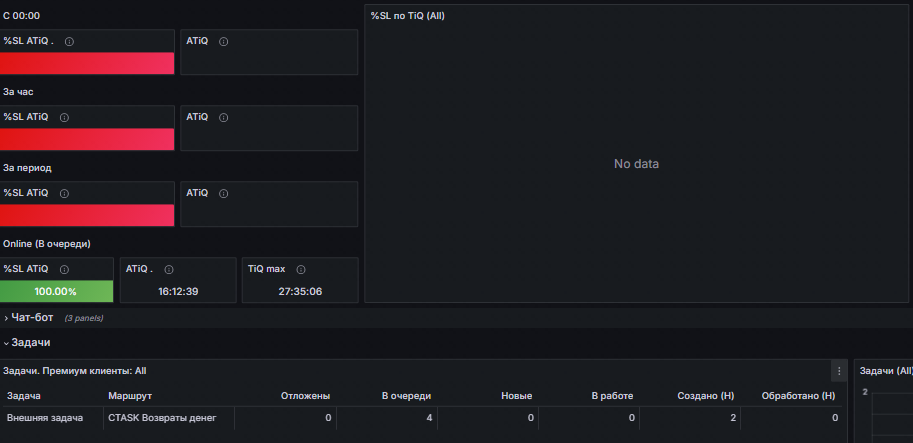Open the three-dot menu of Задачи Премиум клиенты panel
This screenshot has width=913, height=443.
tap(839, 371)
